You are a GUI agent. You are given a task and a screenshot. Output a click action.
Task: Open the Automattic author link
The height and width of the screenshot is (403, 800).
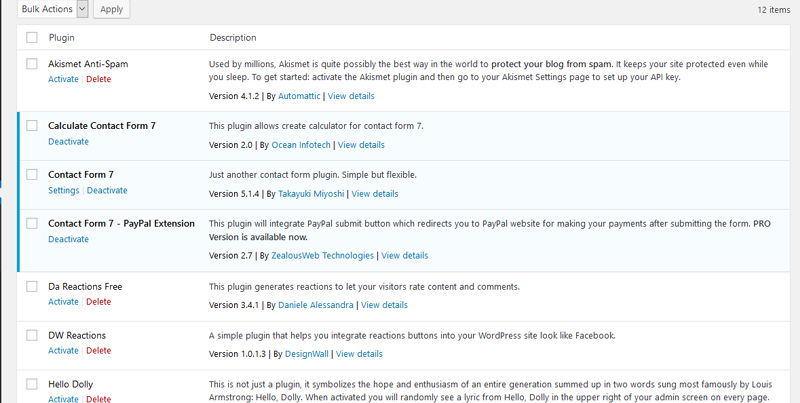[299, 96]
